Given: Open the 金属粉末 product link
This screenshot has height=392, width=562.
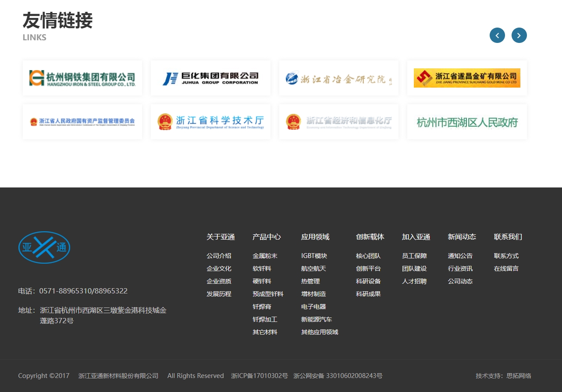Looking at the screenshot, I should pos(265,256).
